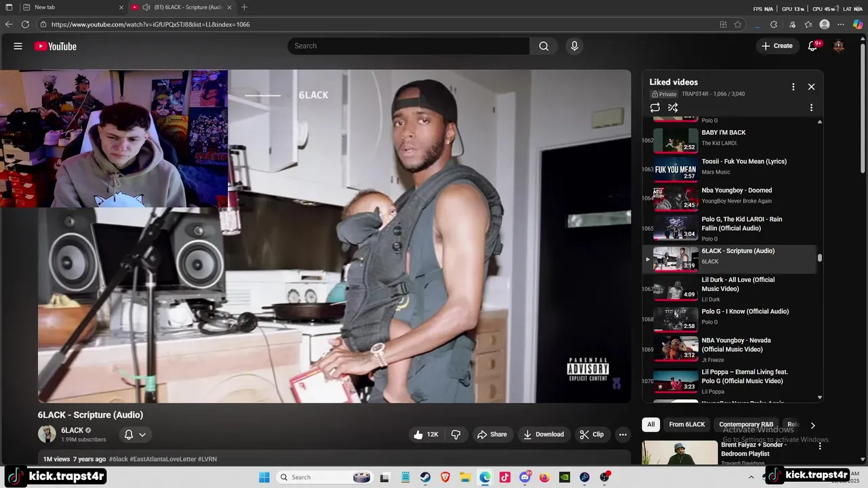
Task: Go back in the browser
Action: point(9,24)
